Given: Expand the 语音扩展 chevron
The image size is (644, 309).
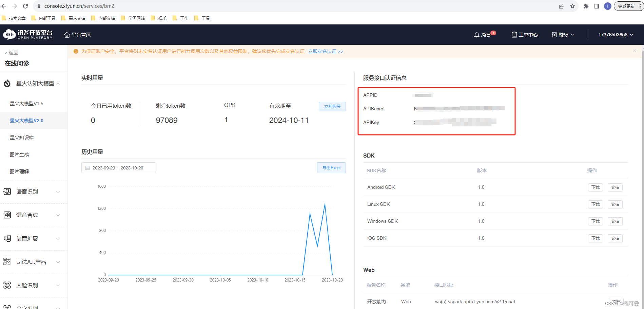Looking at the screenshot, I should (x=58, y=239).
